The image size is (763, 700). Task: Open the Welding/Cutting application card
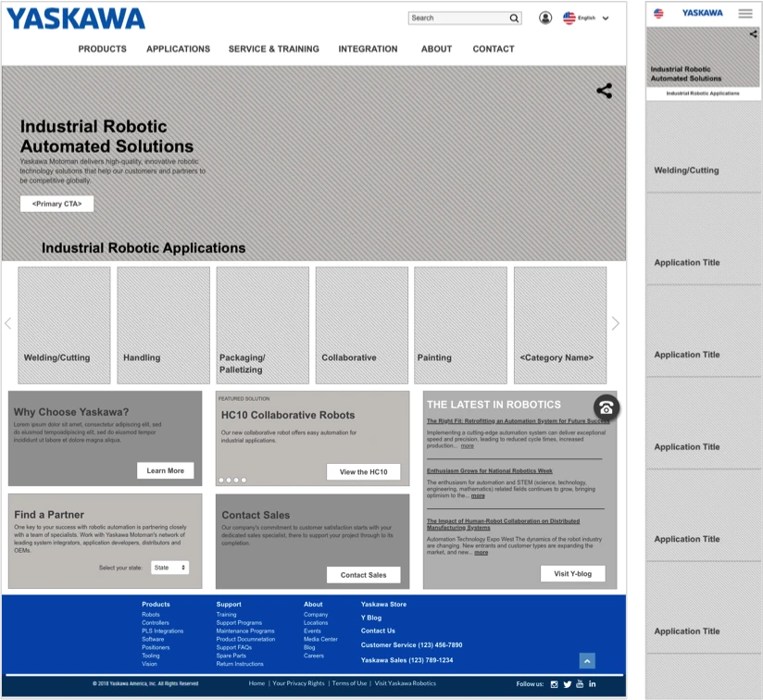point(64,325)
